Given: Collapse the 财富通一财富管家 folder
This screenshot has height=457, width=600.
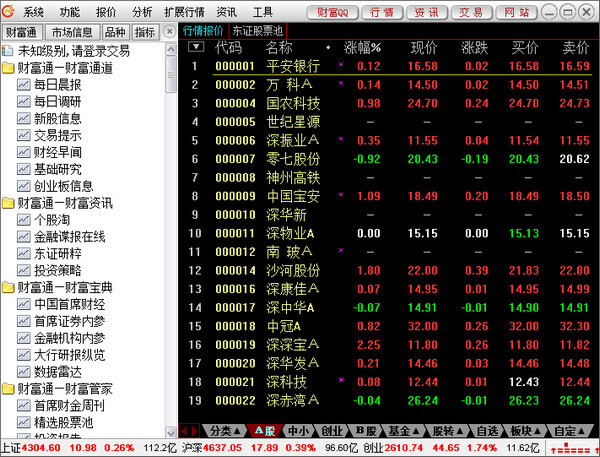Looking at the screenshot, I should (x=8, y=388).
